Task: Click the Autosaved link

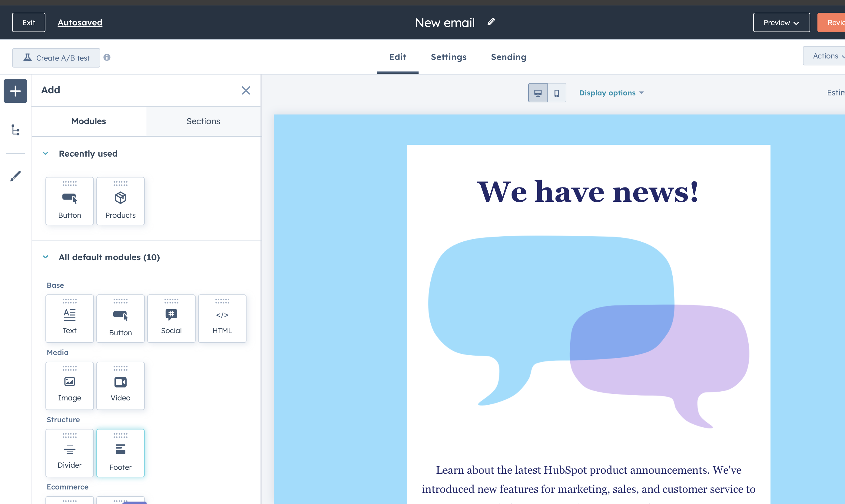Action: 80,22
